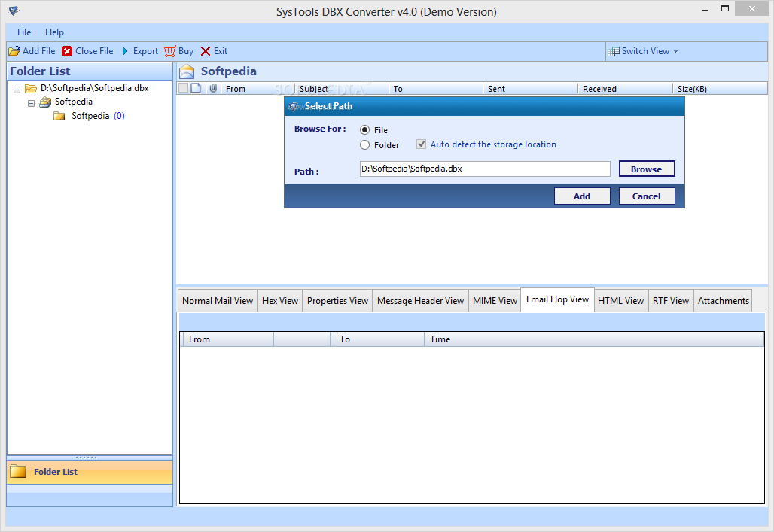
Task: Click the Exit toolbar label
Action: pyautogui.click(x=221, y=51)
